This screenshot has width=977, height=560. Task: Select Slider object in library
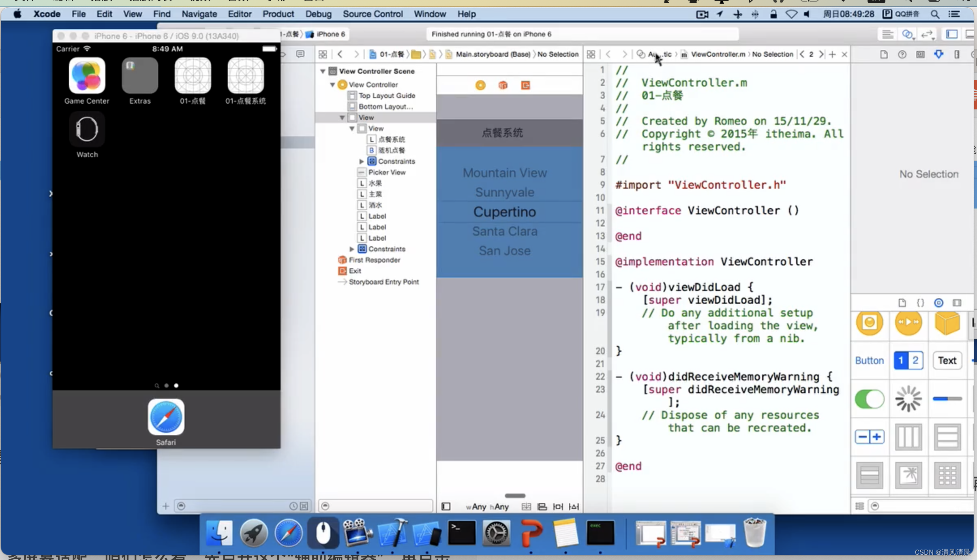click(947, 399)
